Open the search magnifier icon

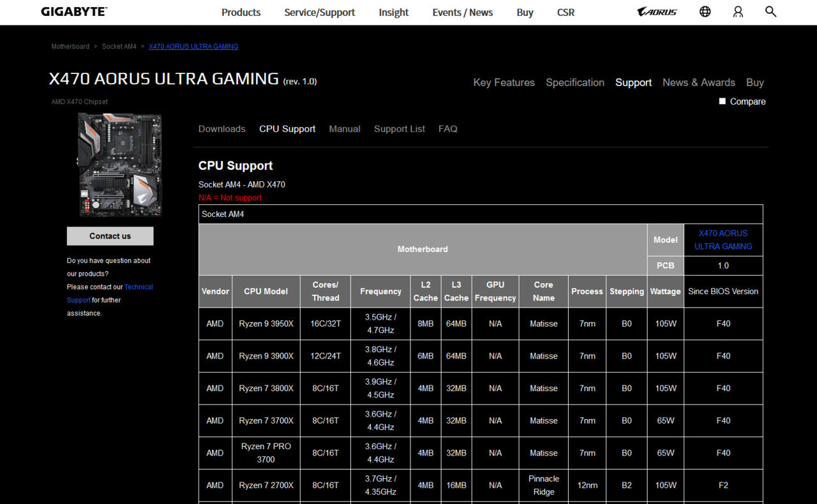point(770,11)
